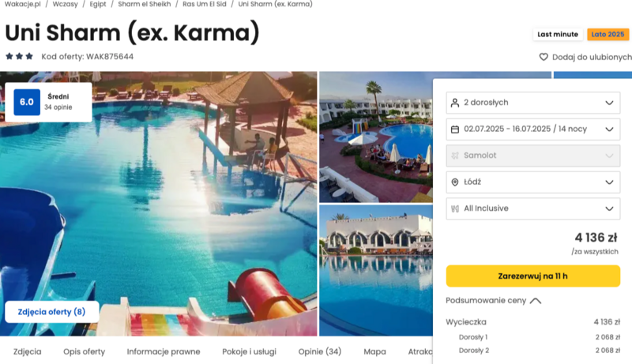Screen dimensions: 632x364
Task: Click the calendar icon in date field
Action: coord(455,129)
